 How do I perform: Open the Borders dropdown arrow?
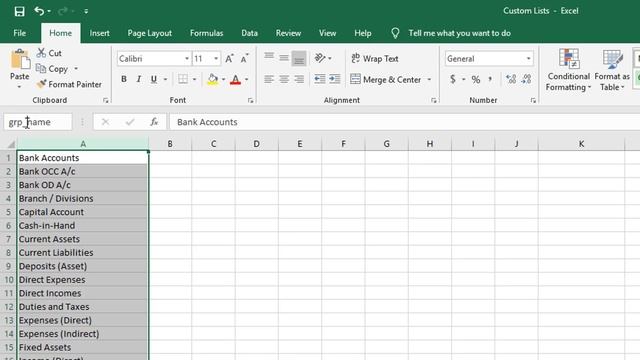coord(195,79)
